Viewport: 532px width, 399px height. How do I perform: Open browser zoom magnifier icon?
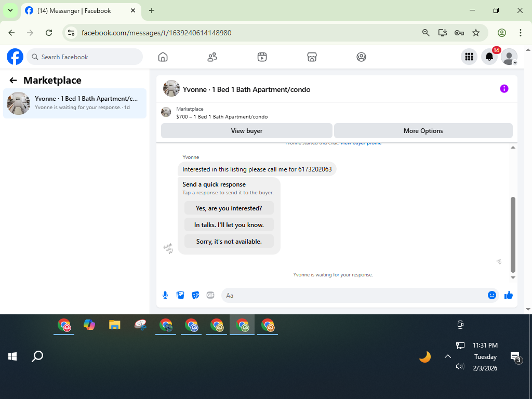pyautogui.click(x=426, y=33)
